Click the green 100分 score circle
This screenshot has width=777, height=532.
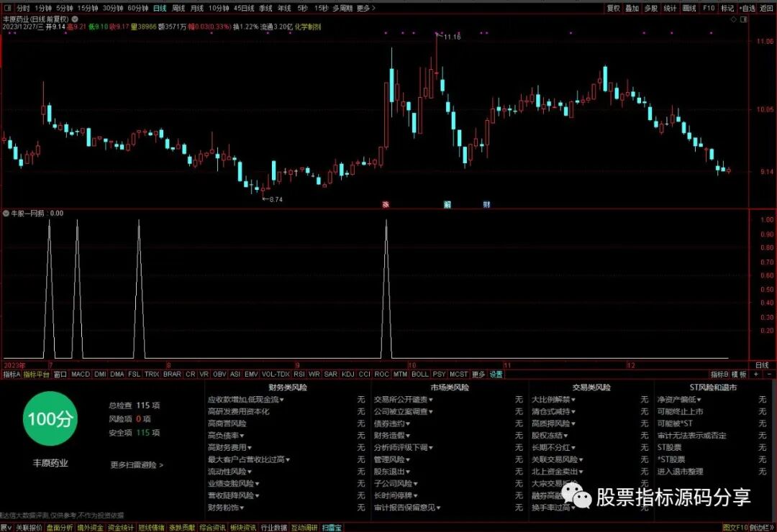click(50, 419)
